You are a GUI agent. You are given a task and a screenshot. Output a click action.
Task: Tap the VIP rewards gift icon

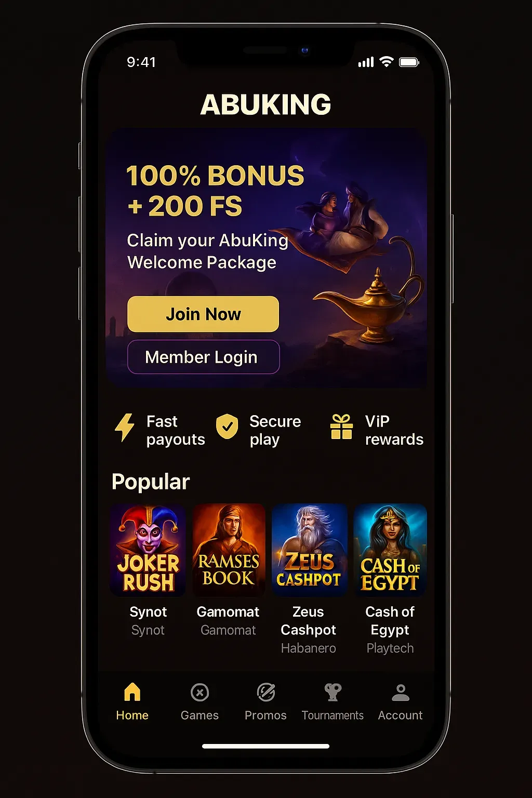pyautogui.click(x=341, y=427)
